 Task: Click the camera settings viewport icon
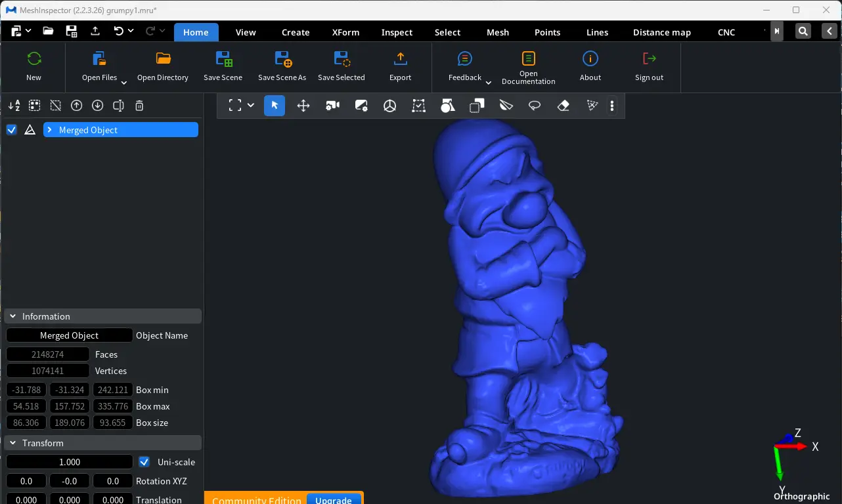pos(332,106)
